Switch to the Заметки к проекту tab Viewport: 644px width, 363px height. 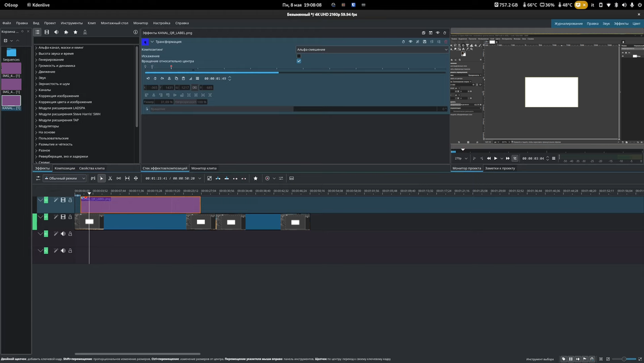[500, 168]
